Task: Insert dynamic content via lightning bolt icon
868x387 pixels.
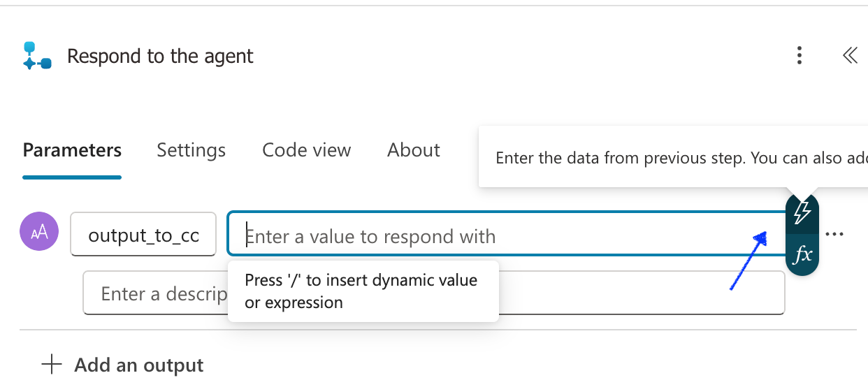Action: 802,212
